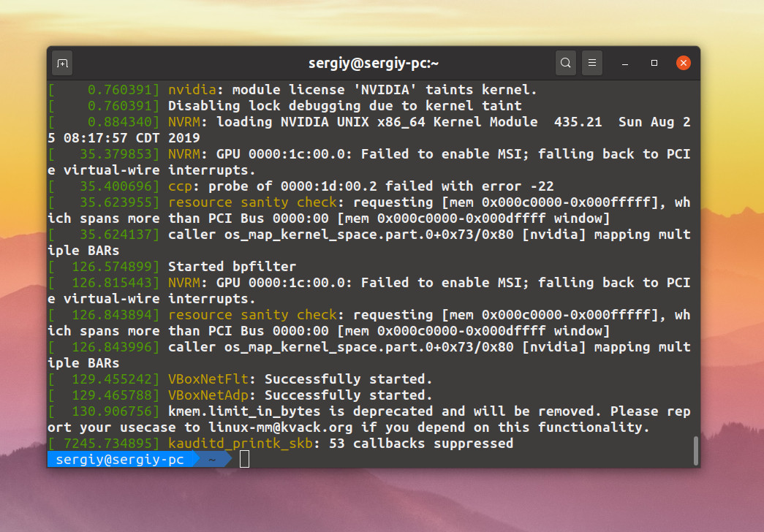Click the terminal cursor block
764x532 pixels.
click(x=245, y=459)
